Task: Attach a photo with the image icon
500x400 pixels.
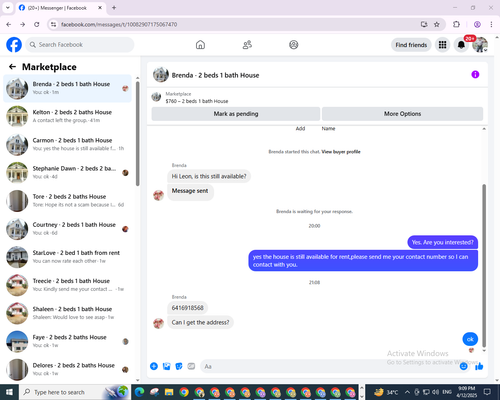Action: (x=166, y=366)
